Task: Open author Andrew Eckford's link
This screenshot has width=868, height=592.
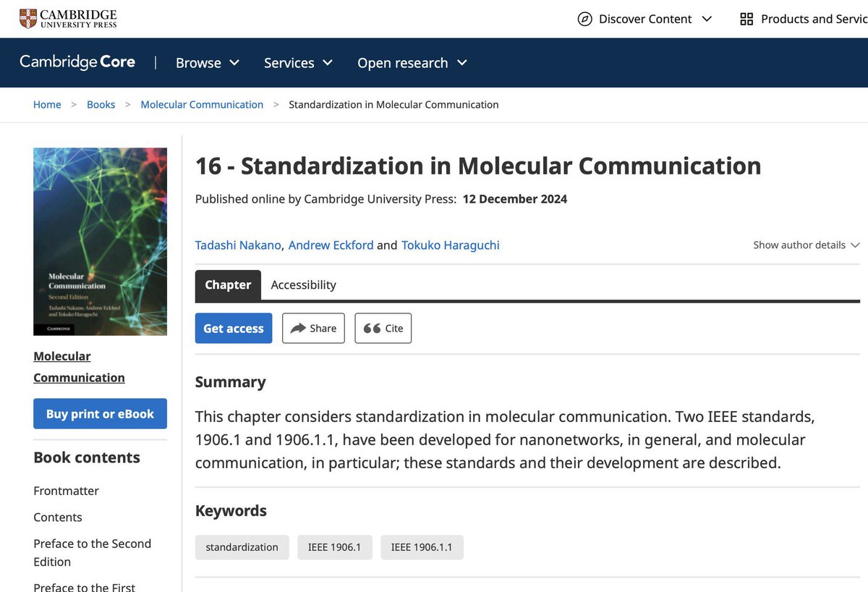Action: [x=331, y=245]
